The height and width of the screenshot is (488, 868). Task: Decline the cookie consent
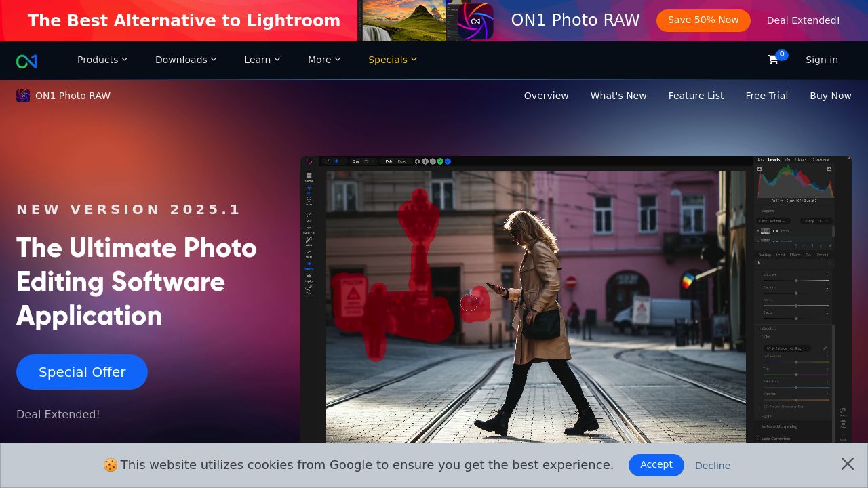(713, 466)
